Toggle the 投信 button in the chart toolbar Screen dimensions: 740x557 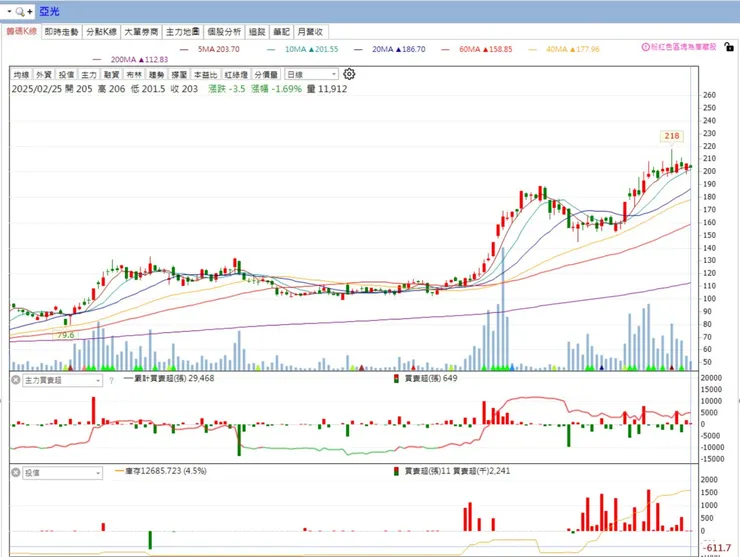[67, 75]
